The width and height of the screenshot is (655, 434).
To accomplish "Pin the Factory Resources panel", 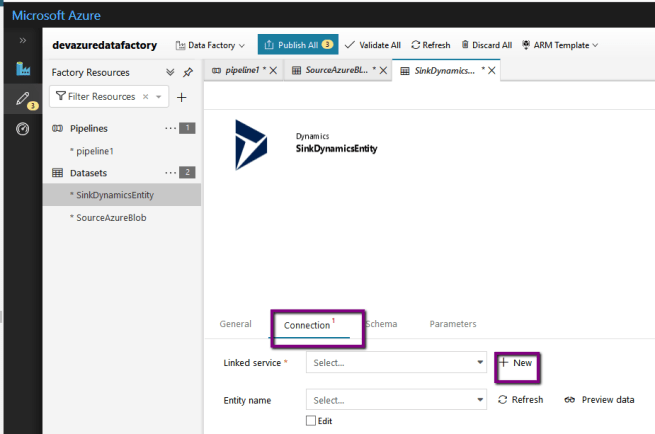I will point(188,72).
